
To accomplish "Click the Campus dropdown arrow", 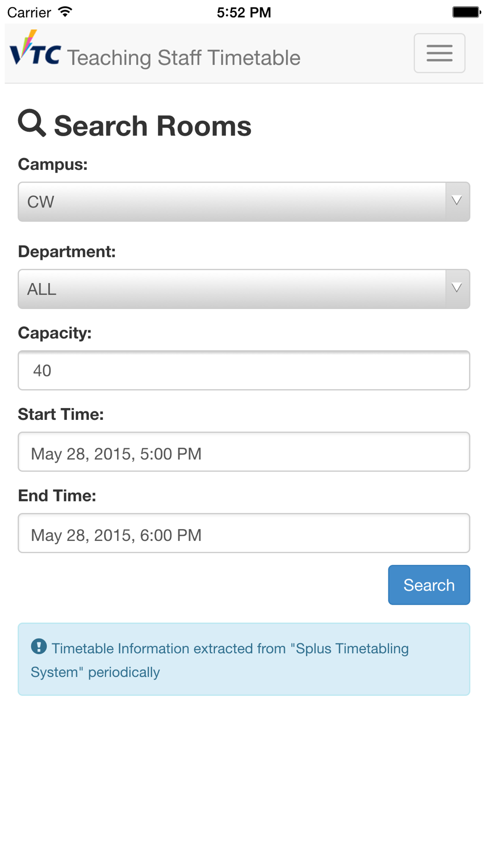I will 457,202.
